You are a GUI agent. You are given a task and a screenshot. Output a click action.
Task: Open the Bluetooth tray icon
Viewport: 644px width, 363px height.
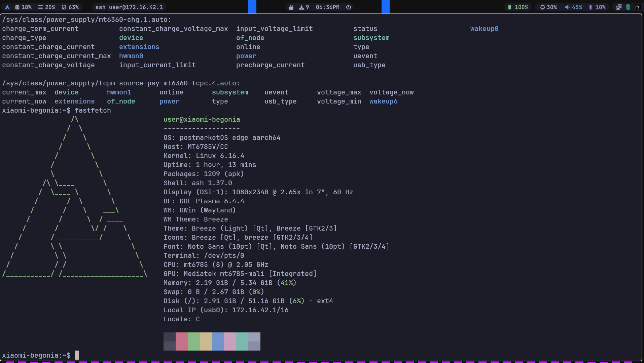(x=628, y=7)
